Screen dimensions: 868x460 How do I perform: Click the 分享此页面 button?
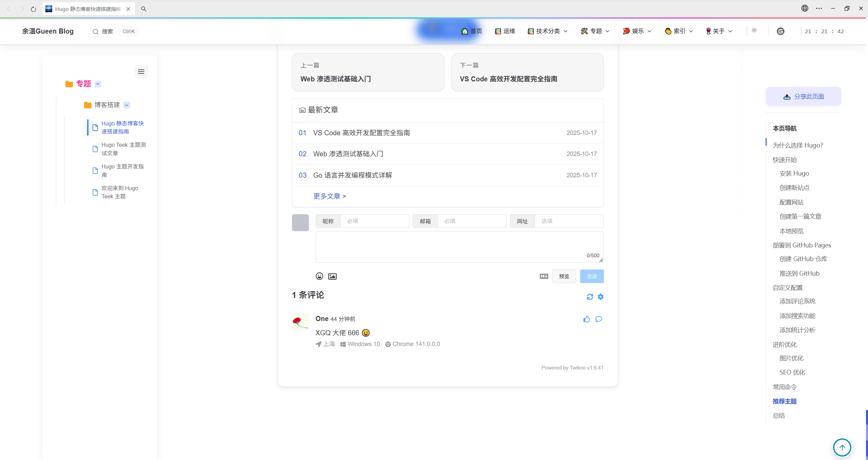click(x=803, y=97)
